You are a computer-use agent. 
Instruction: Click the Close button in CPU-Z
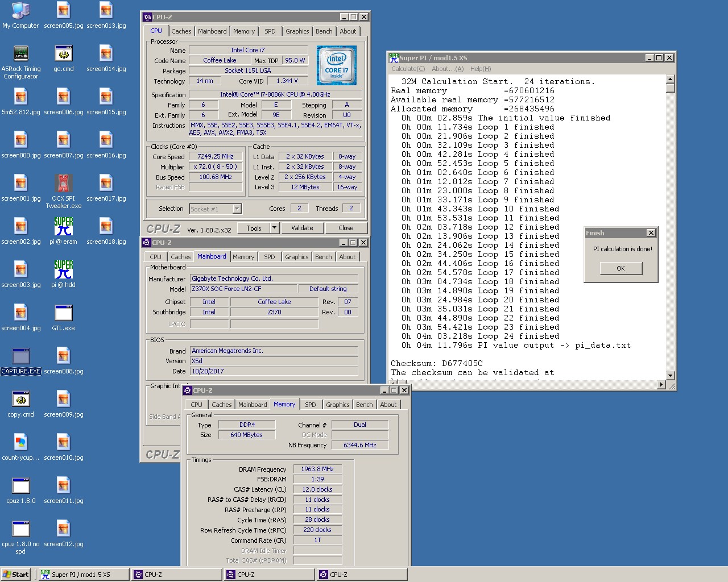[346, 228]
